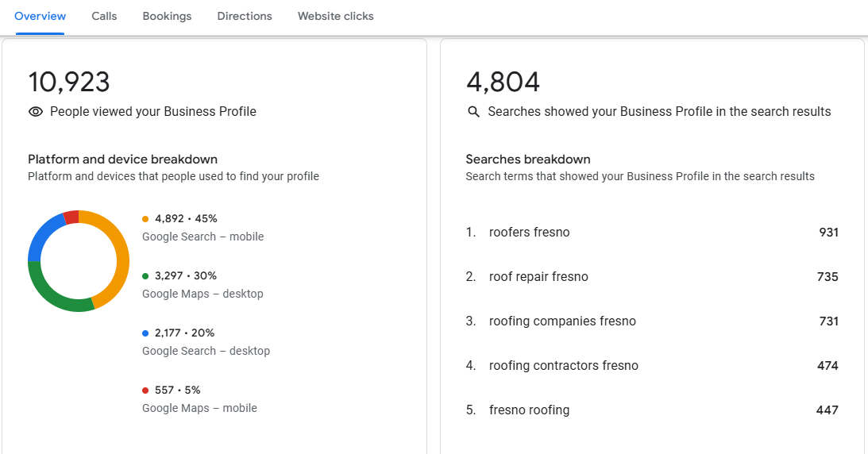Click the 4,804 searches total number
The width and height of the screenshot is (868, 454).
pos(503,82)
